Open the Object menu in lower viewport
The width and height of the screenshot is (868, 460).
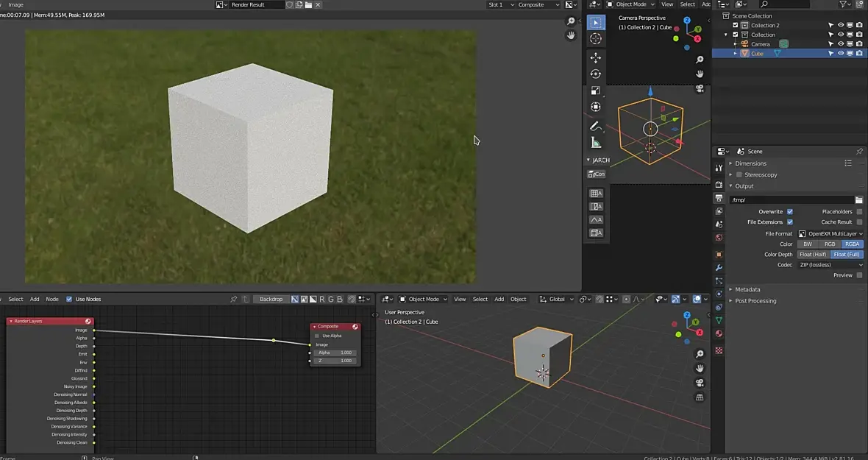(518, 299)
